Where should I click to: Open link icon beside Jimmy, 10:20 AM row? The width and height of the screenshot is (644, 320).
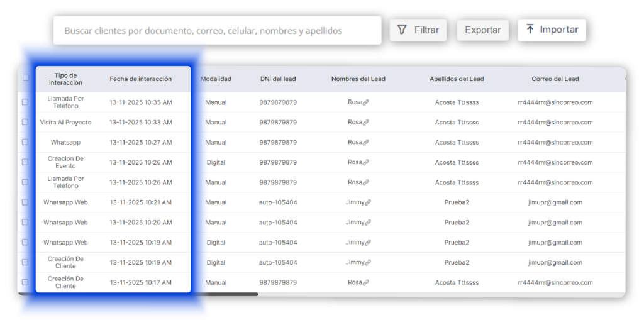[x=368, y=223]
